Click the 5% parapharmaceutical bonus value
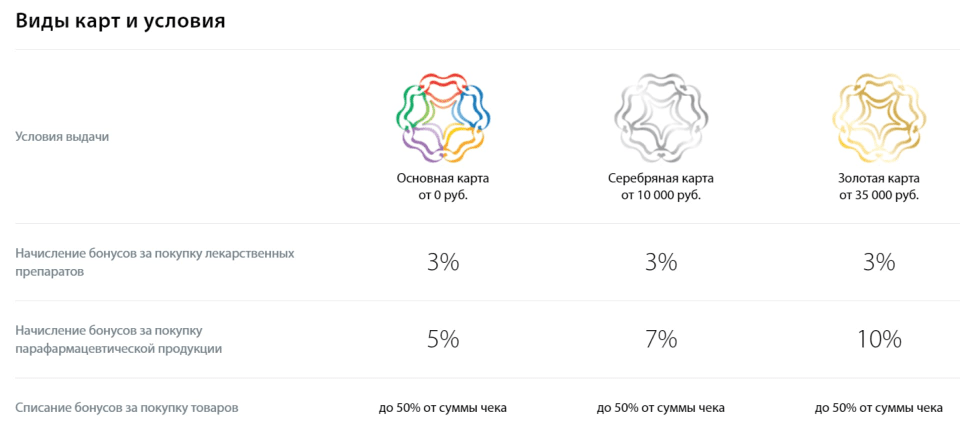The width and height of the screenshot is (960, 428). coord(442,339)
